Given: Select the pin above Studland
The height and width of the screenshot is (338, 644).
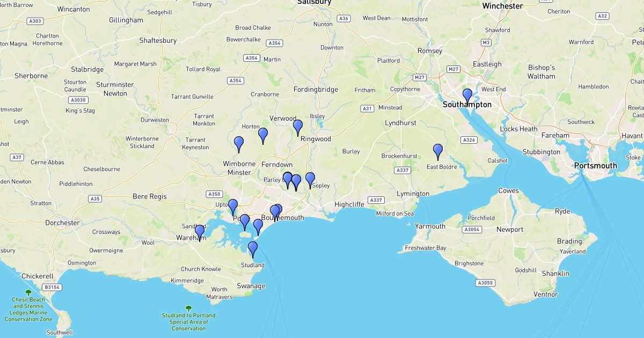Looking at the screenshot, I should point(252,249).
